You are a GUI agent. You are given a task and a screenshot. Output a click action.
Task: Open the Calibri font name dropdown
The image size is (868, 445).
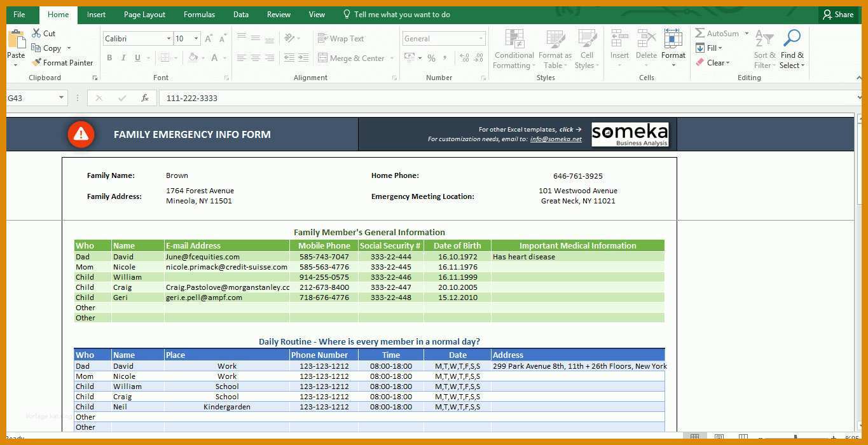(169, 39)
